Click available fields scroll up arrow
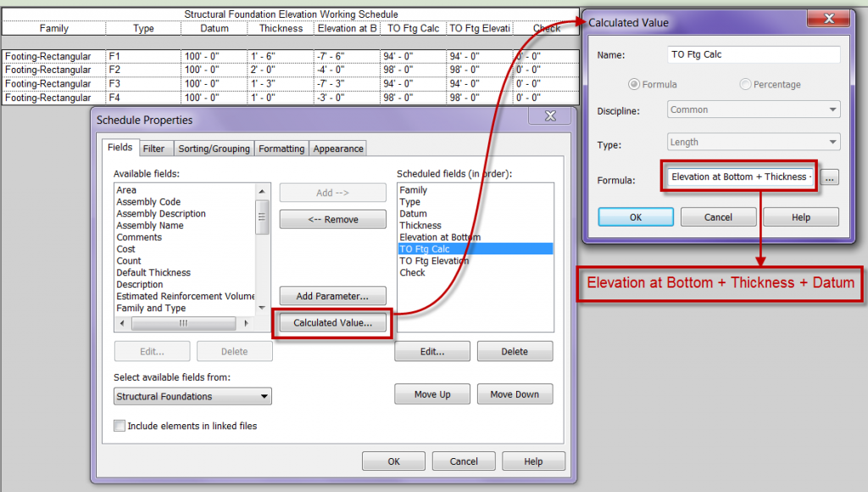The height and width of the screenshot is (492, 868). (x=262, y=191)
